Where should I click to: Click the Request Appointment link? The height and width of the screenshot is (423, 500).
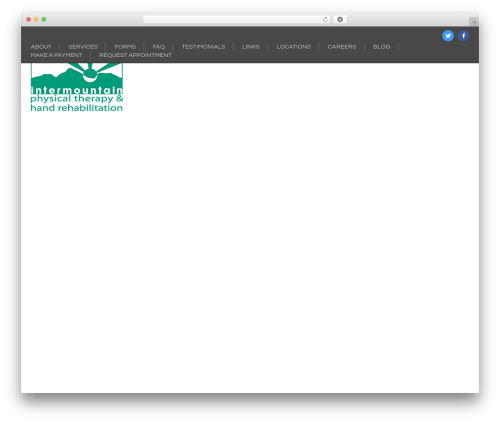click(x=135, y=55)
